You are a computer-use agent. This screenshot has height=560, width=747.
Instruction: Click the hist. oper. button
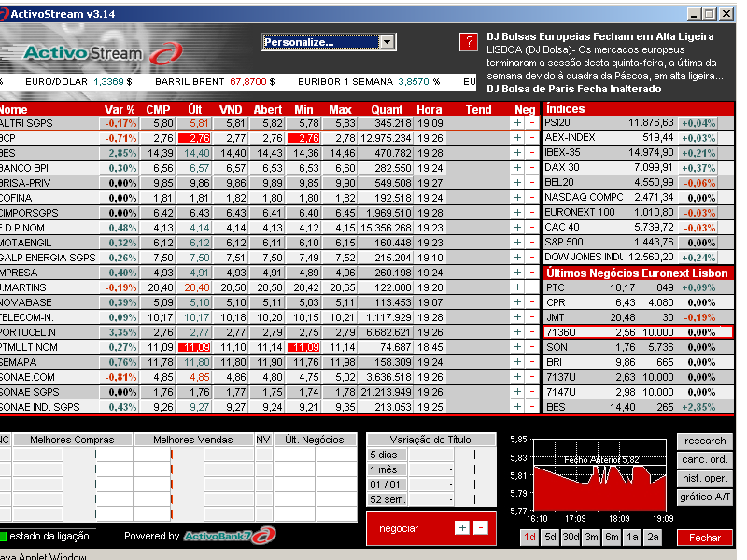pyautogui.click(x=705, y=478)
